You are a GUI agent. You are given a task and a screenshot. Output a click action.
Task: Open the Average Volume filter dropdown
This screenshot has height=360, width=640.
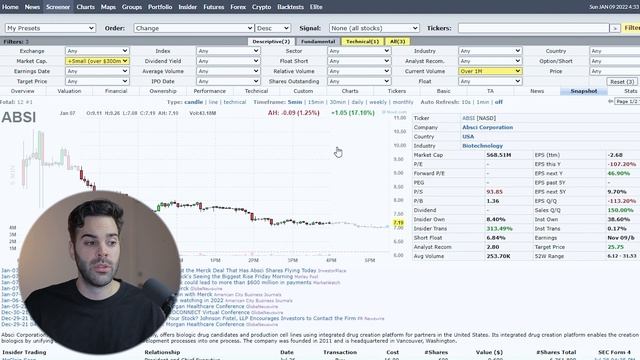tap(228, 71)
